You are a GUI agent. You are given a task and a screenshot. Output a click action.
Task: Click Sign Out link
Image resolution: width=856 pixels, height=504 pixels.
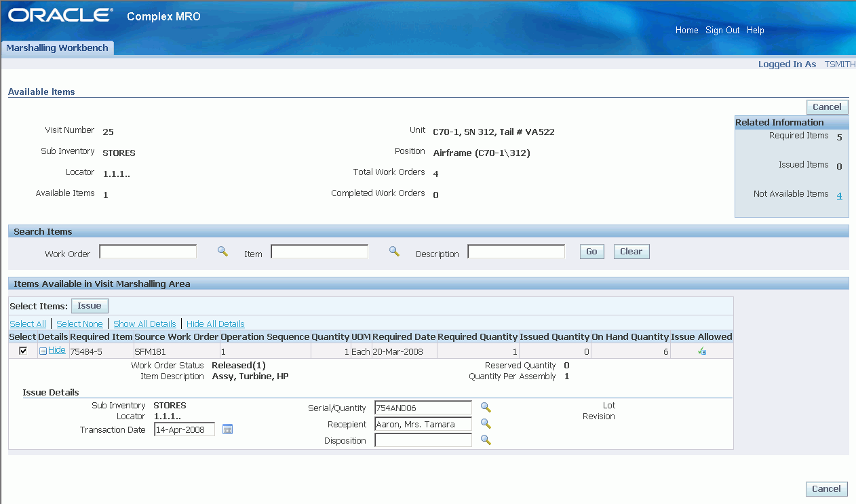tap(722, 30)
